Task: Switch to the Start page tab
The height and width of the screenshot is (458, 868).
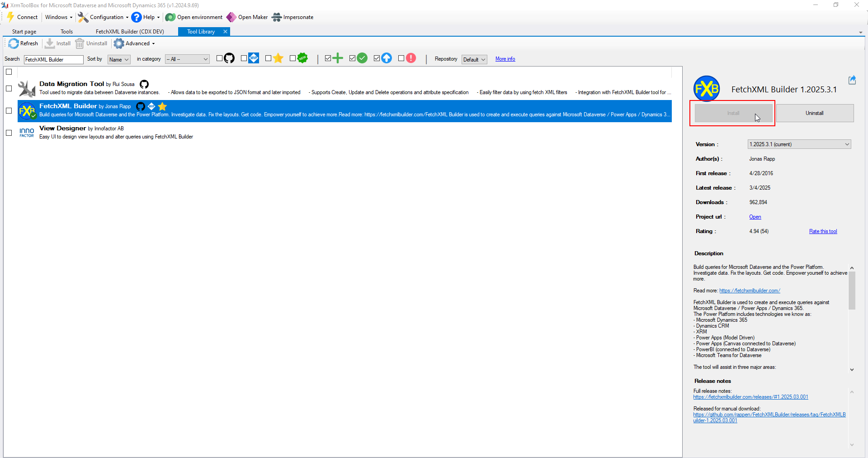Action: [x=24, y=32]
